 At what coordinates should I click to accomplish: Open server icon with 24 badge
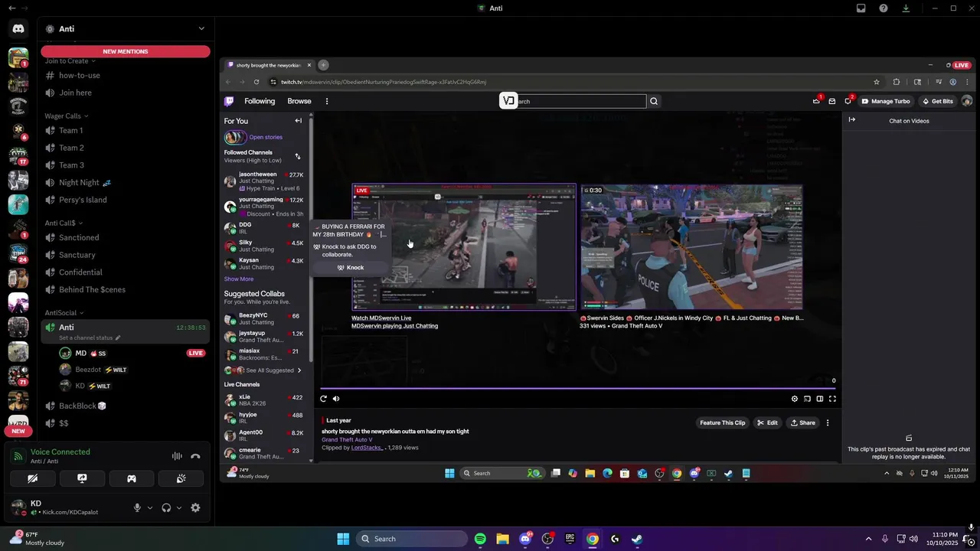[x=18, y=254]
